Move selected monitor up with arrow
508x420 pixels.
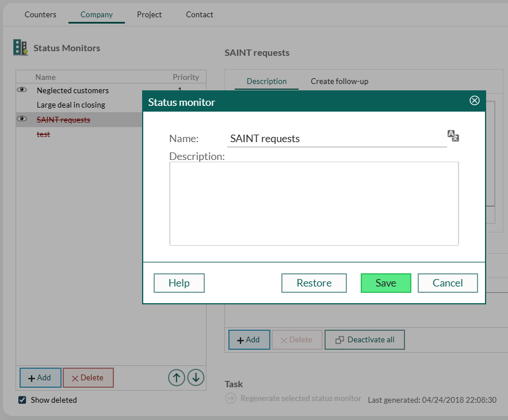(177, 377)
